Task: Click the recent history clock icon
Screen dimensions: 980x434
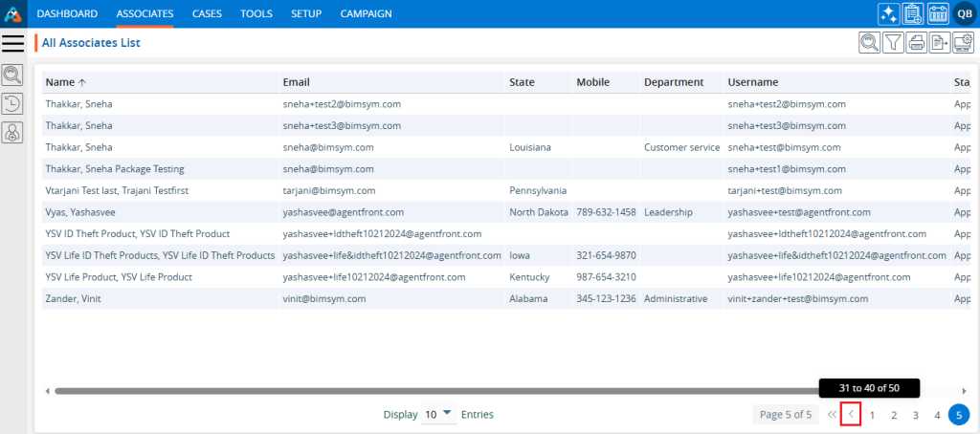Action: (12, 104)
